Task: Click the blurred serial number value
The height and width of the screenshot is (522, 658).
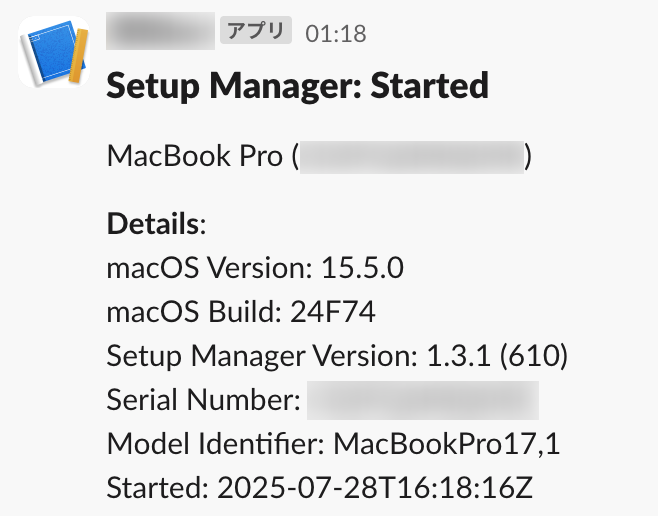Action: click(422, 400)
